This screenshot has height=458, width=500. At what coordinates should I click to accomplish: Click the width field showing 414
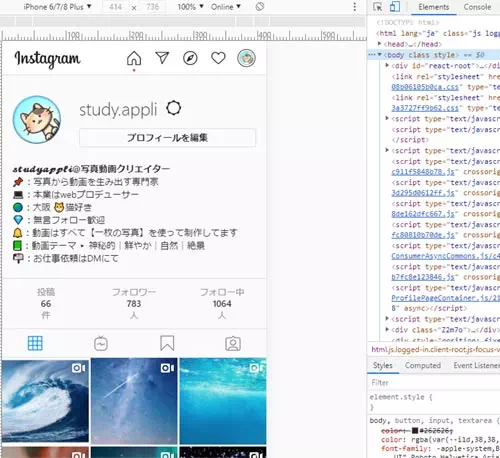[115, 7]
